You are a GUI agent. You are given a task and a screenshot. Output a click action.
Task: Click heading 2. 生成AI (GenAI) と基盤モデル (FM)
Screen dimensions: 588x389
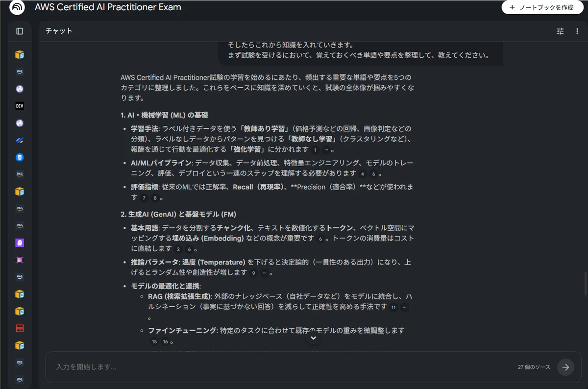(x=178, y=214)
